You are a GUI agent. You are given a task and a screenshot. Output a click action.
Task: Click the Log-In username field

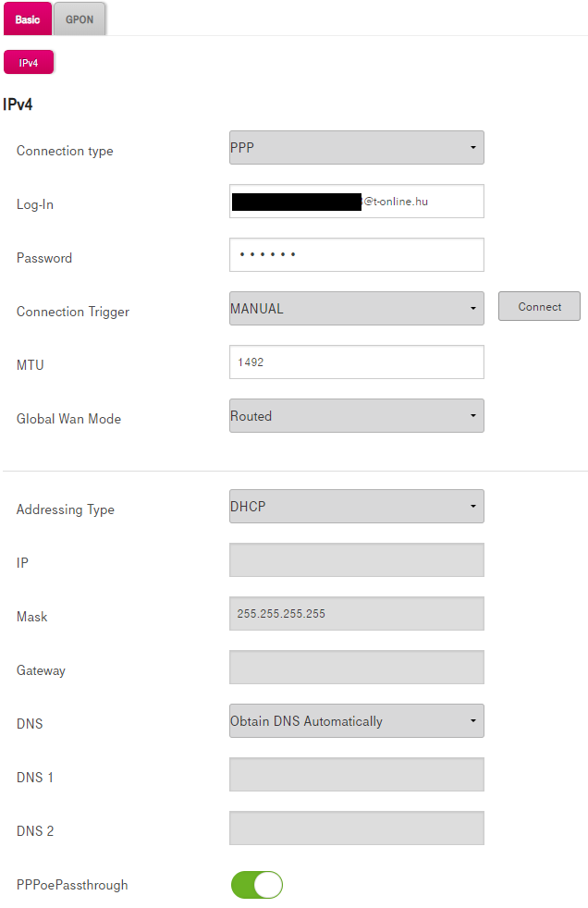coord(356,201)
